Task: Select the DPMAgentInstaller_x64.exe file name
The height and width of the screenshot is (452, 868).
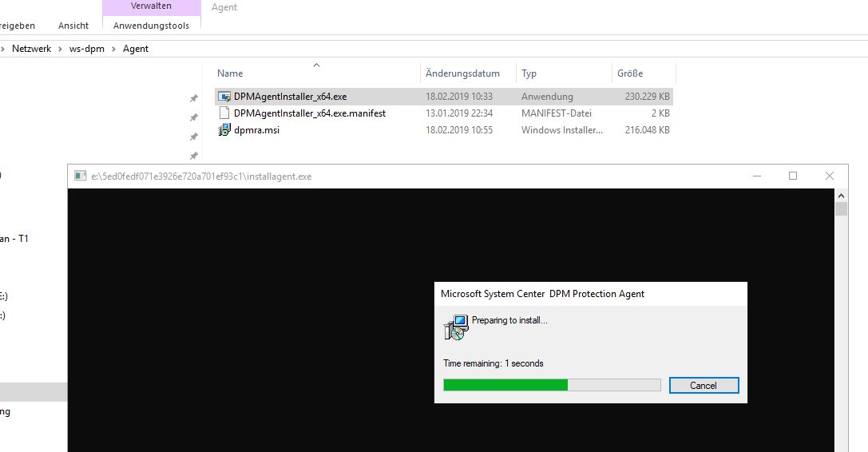Action: click(290, 97)
